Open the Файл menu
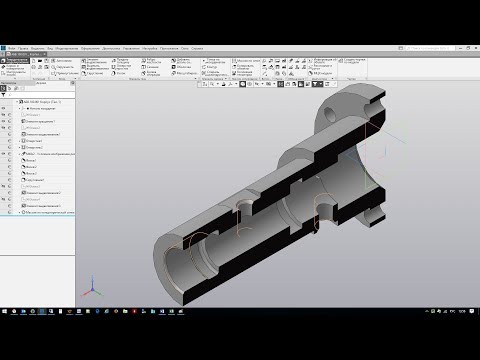This screenshot has height=360, width=480. tap(11, 48)
